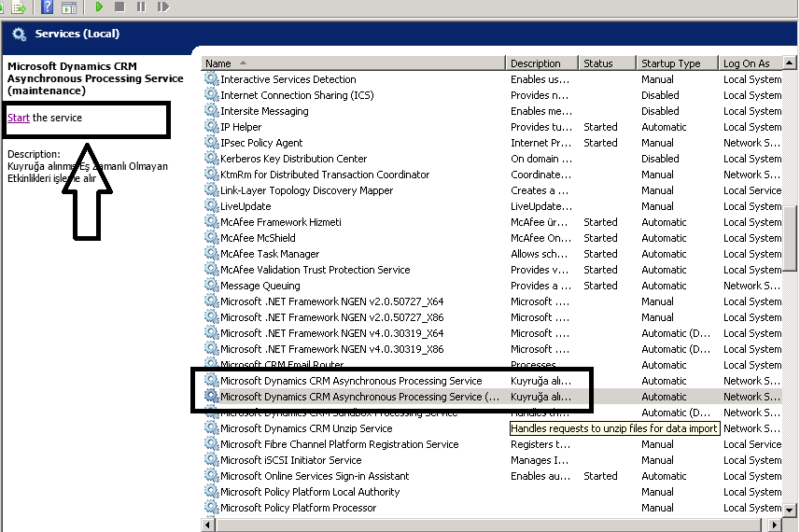Viewport: 800px width, 532px height.
Task: Select Microsoft Fibre Channel Platform Registration Service
Action: tap(339, 444)
